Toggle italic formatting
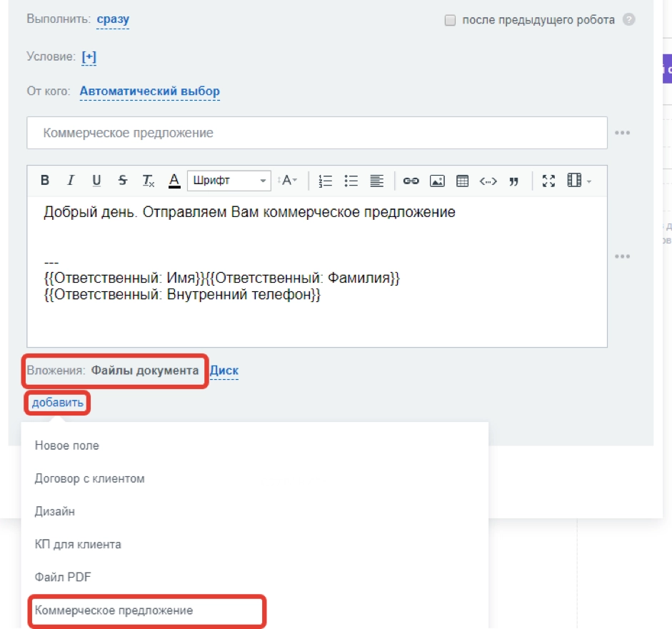The width and height of the screenshot is (672, 629). 70,181
